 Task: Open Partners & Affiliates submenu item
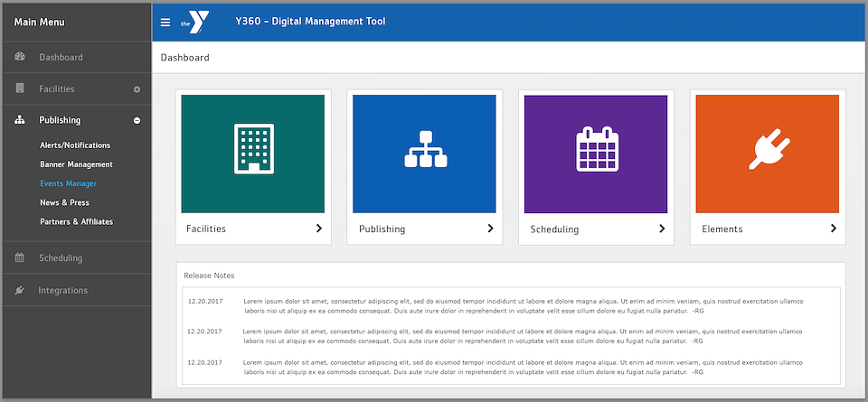point(76,221)
